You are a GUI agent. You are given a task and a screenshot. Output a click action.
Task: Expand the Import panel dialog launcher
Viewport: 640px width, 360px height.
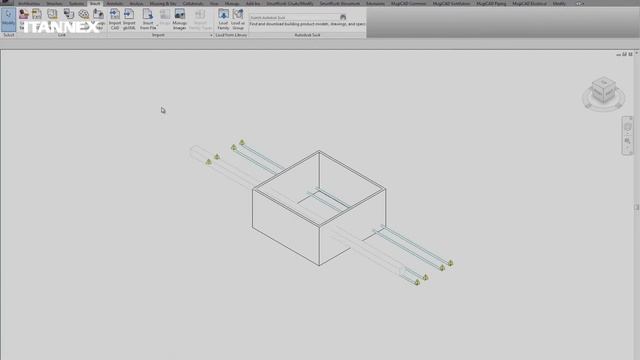point(211,36)
